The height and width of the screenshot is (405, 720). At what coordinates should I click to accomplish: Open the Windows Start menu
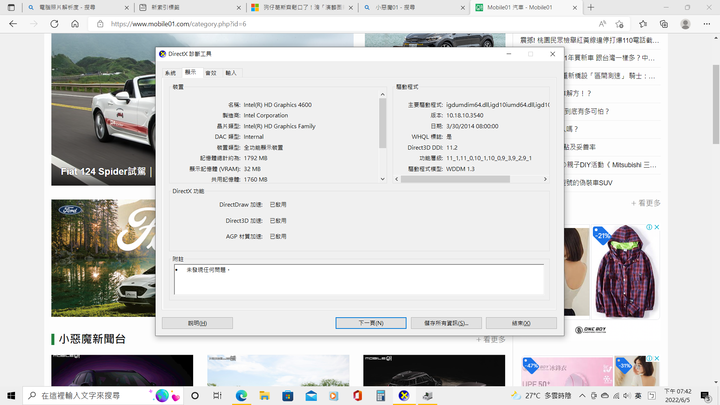11,395
